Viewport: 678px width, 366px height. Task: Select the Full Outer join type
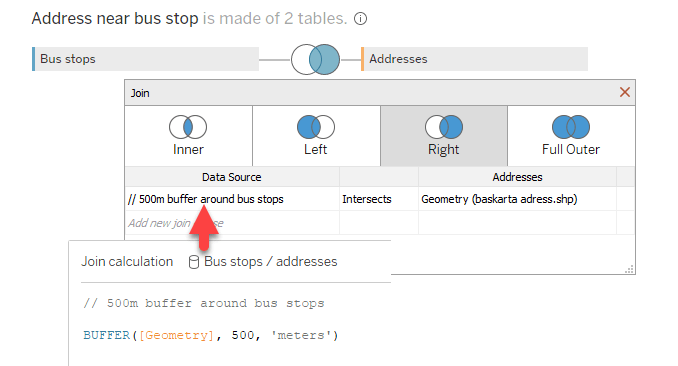click(x=571, y=136)
